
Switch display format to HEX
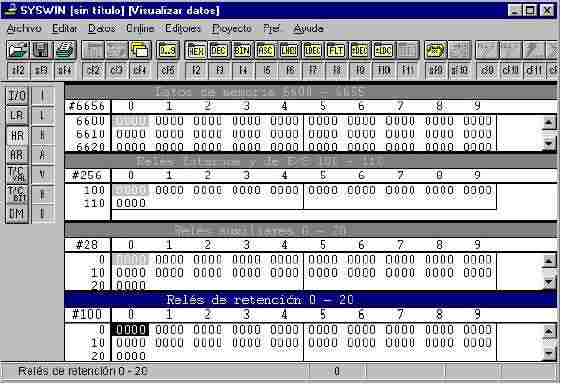pyautogui.click(x=196, y=50)
